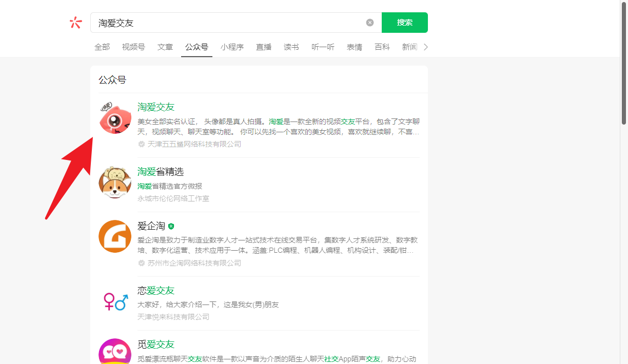Viewport: 628px width, 364px height.
Task: Select the 公众号 tab
Action: click(x=197, y=47)
